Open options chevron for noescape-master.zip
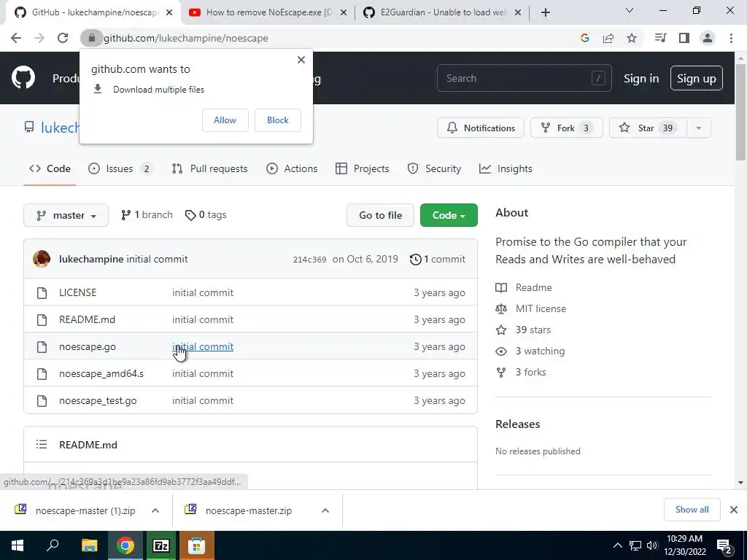Image resolution: width=747 pixels, height=560 pixels. tap(325, 510)
